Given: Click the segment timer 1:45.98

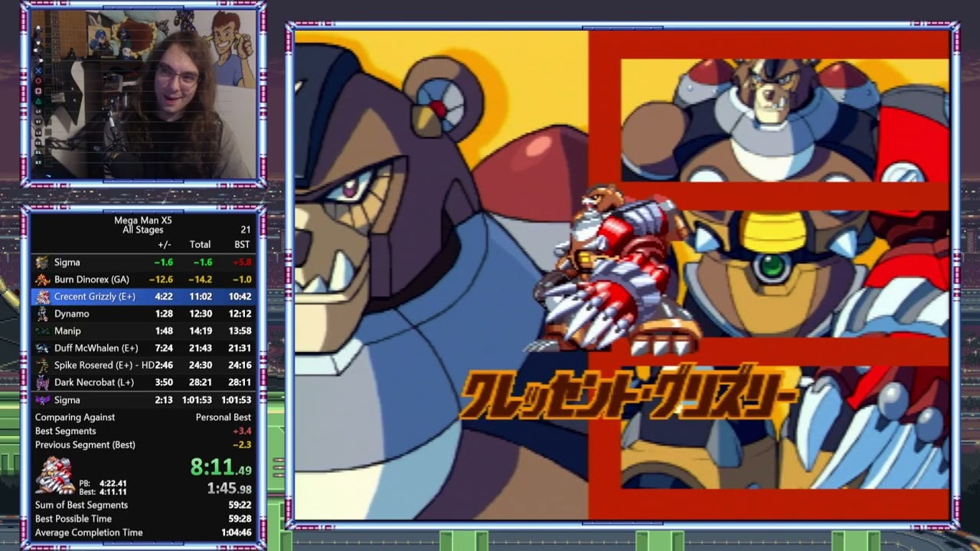Looking at the screenshot, I should tap(229, 488).
